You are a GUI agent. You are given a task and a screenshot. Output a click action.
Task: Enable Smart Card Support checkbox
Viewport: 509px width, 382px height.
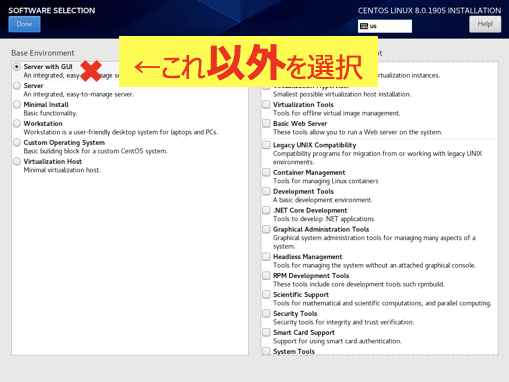[x=266, y=333]
